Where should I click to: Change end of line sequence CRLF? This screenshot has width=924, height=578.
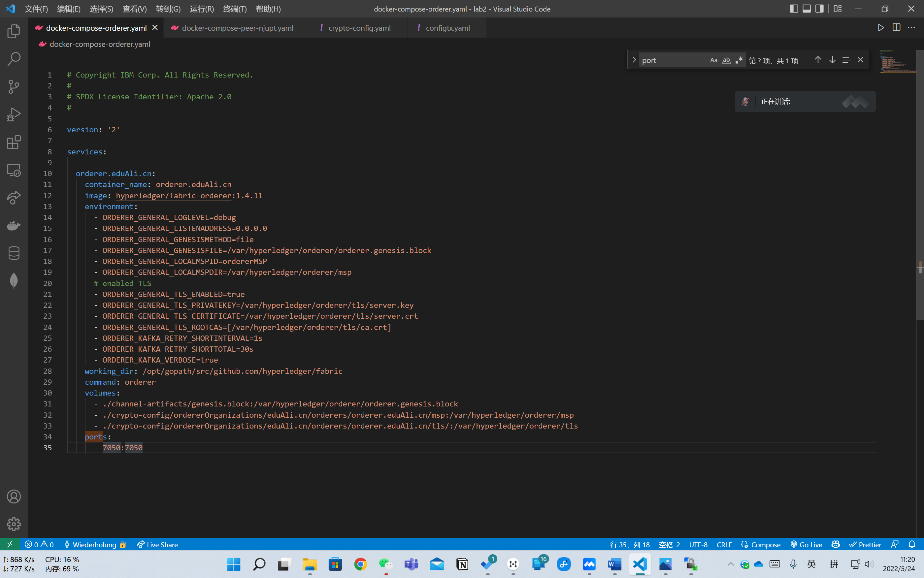click(x=724, y=544)
